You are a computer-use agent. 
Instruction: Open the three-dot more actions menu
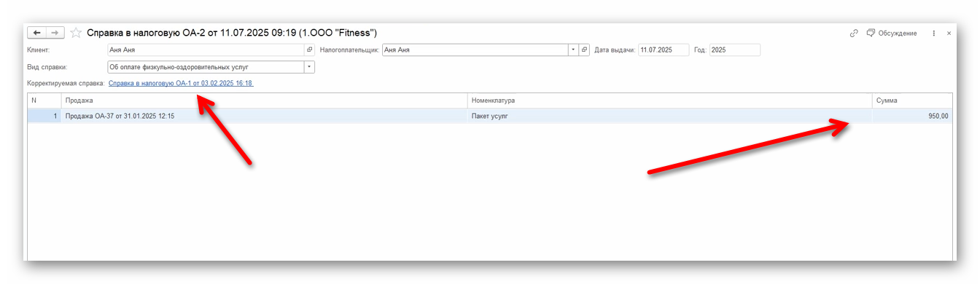click(x=934, y=33)
